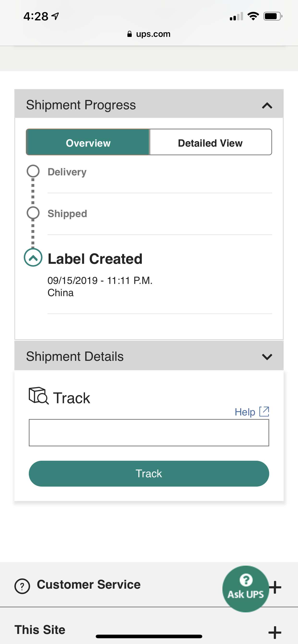Screen dimensions: 298x644
Task: Focus the tracking number input field
Action: point(149,433)
